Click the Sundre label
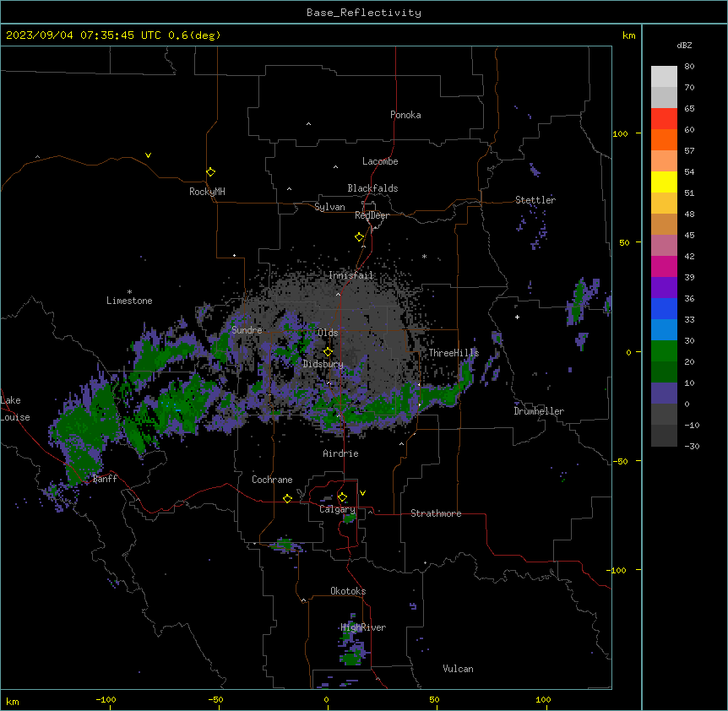This screenshot has width=728, height=711. 247,330
